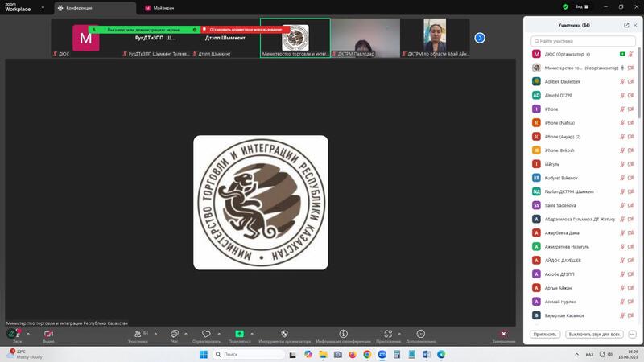Open Информация о конференции info icon
This screenshot has width=644, height=362.
pyautogui.click(x=343, y=333)
